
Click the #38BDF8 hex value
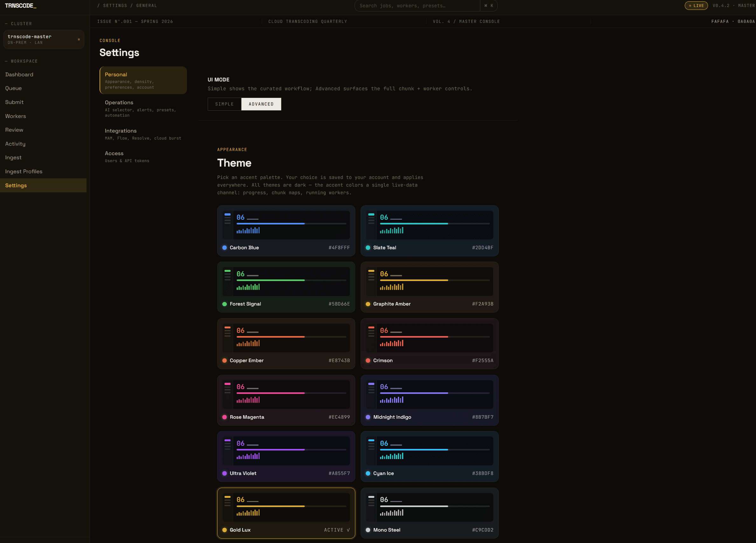pyautogui.click(x=483, y=473)
